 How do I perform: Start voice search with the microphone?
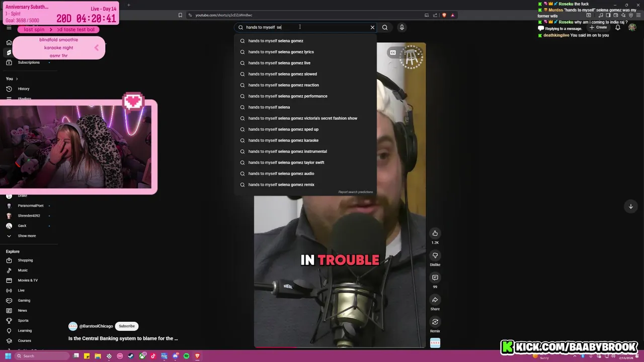pos(402,27)
